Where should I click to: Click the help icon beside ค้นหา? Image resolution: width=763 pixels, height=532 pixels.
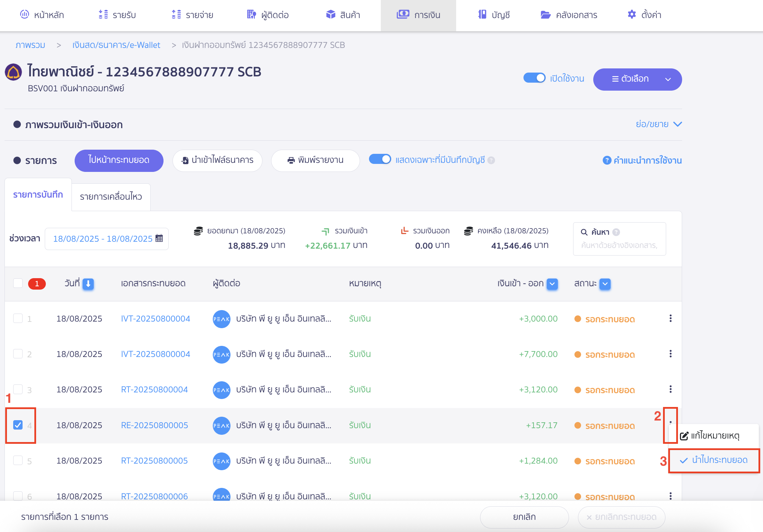[616, 232]
